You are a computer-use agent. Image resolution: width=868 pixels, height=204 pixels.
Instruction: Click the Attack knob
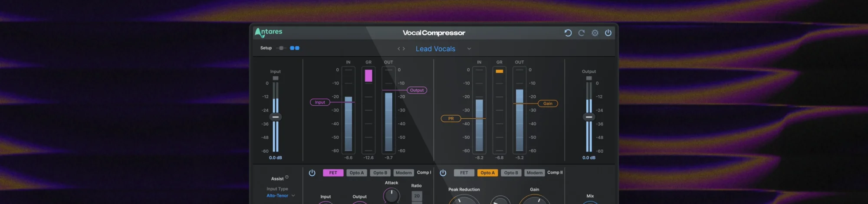click(x=391, y=195)
